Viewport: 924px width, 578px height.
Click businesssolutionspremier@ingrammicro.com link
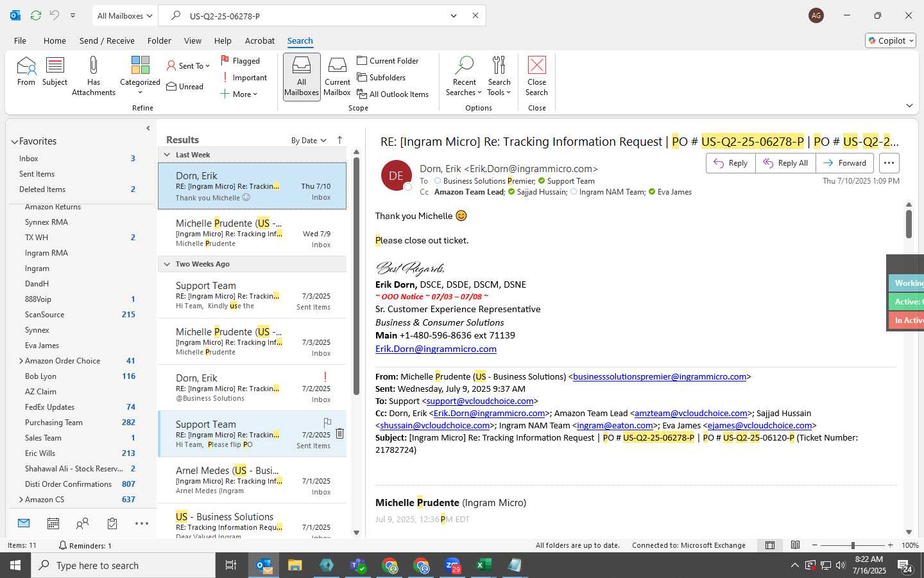click(660, 376)
